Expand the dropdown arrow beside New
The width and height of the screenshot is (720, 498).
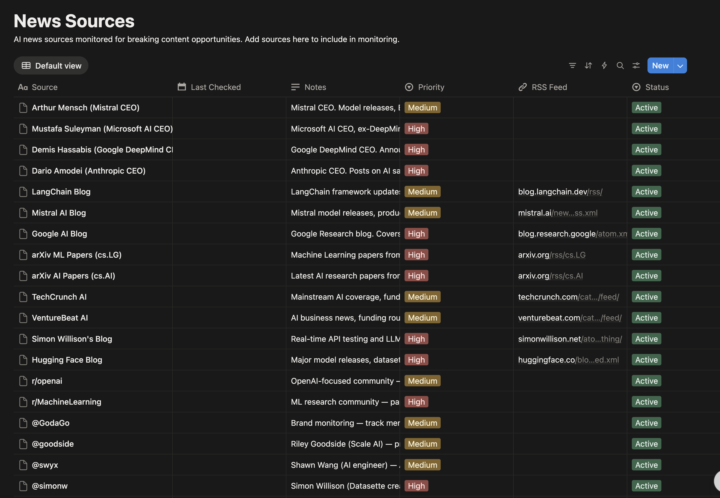click(680, 66)
